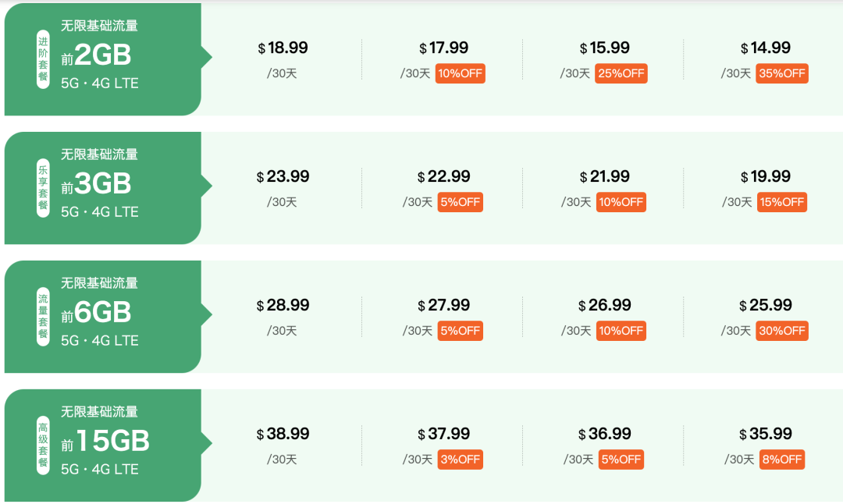Click the 30%OFF orange badge

click(781, 331)
